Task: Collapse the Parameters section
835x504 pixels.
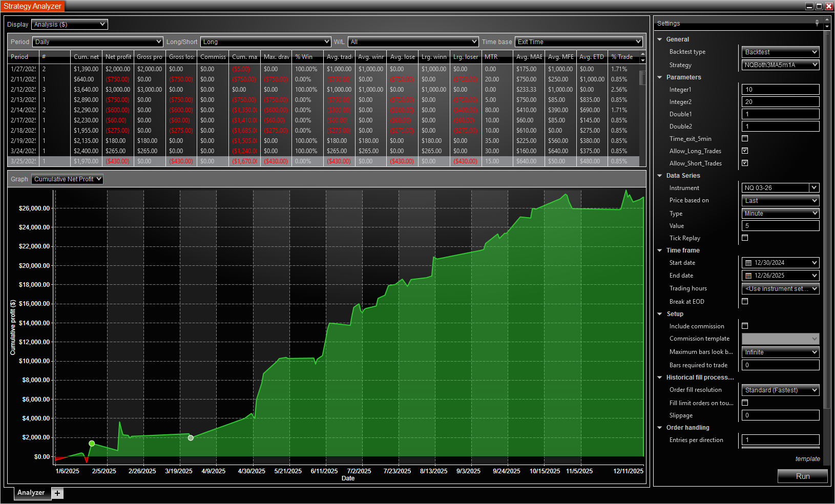Action: pos(660,77)
